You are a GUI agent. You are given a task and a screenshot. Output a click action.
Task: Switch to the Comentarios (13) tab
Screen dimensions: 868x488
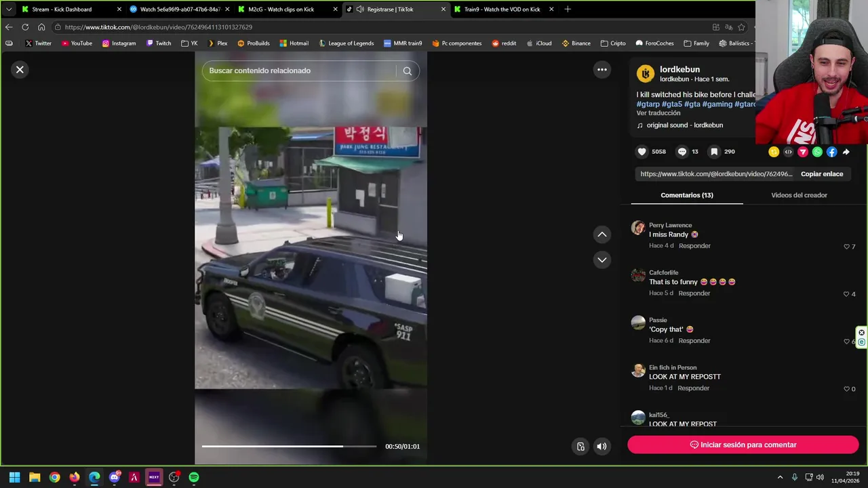(x=687, y=195)
